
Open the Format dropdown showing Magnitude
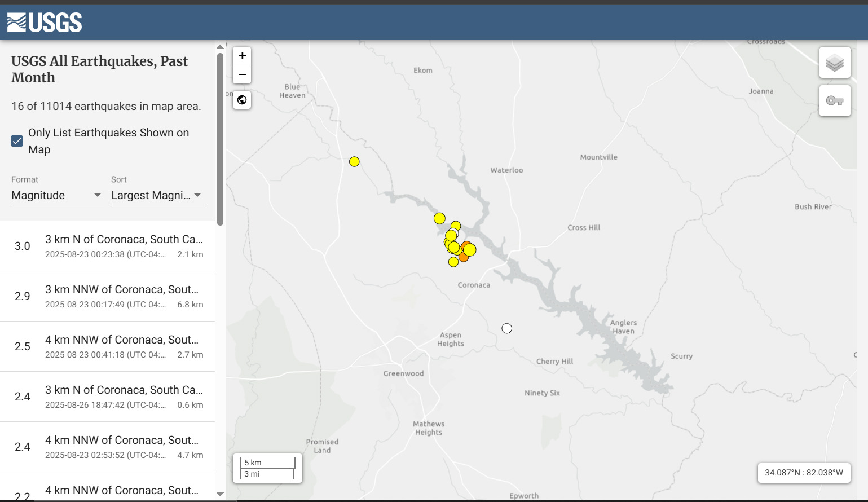(57, 196)
